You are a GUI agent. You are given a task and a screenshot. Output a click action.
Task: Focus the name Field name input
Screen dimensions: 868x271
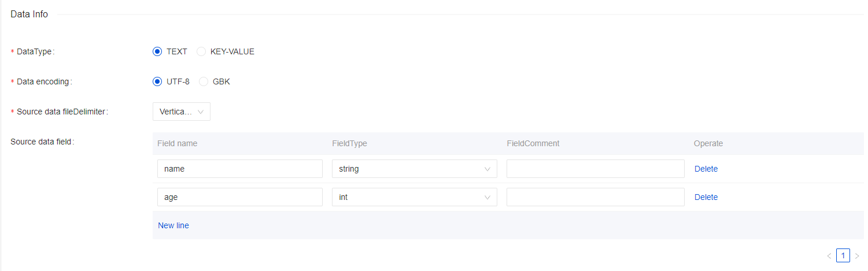[239, 169]
